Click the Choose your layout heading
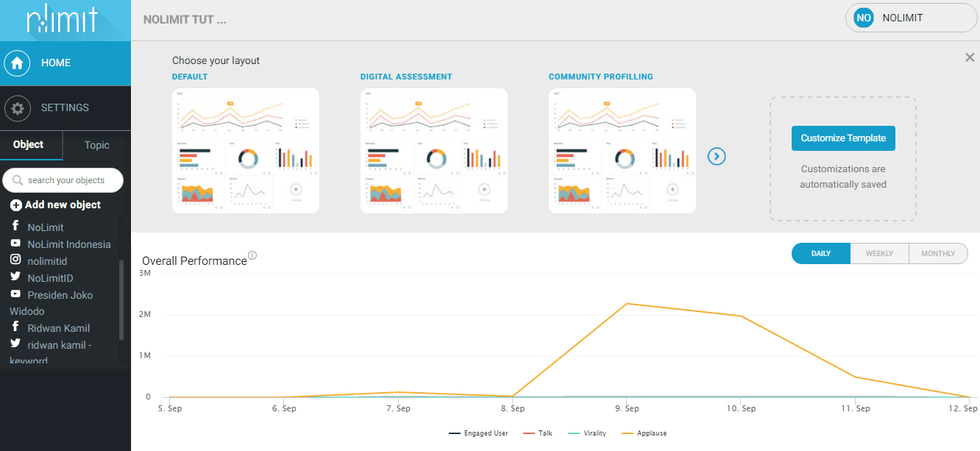980x451 pixels. 216,61
